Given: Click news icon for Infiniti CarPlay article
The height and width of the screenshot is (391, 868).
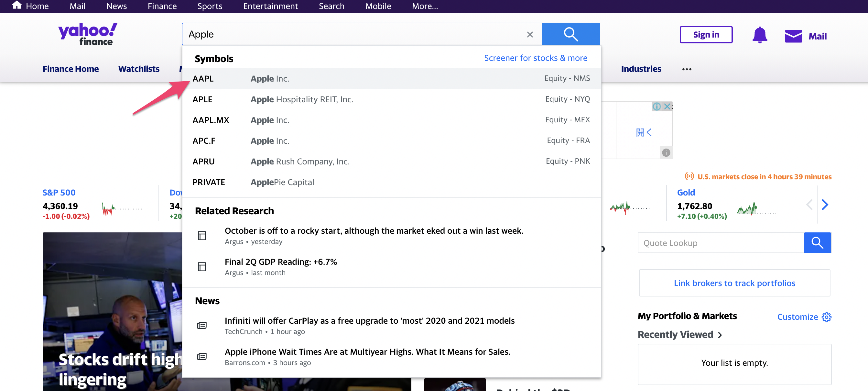Looking at the screenshot, I should (201, 325).
